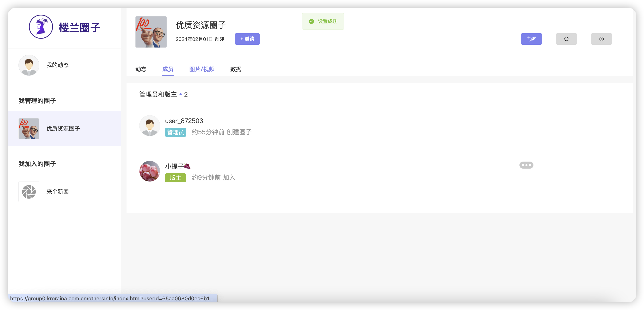Switch to the 数据 tab
The image size is (644, 310).
pos(236,69)
